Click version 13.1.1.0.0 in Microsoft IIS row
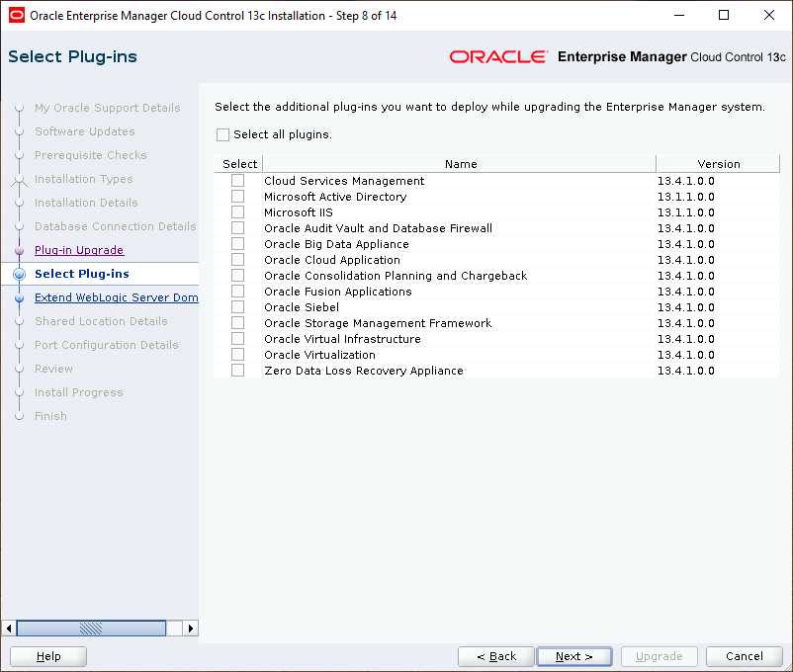Screen dimensions: 793x672 click(686, 212)
